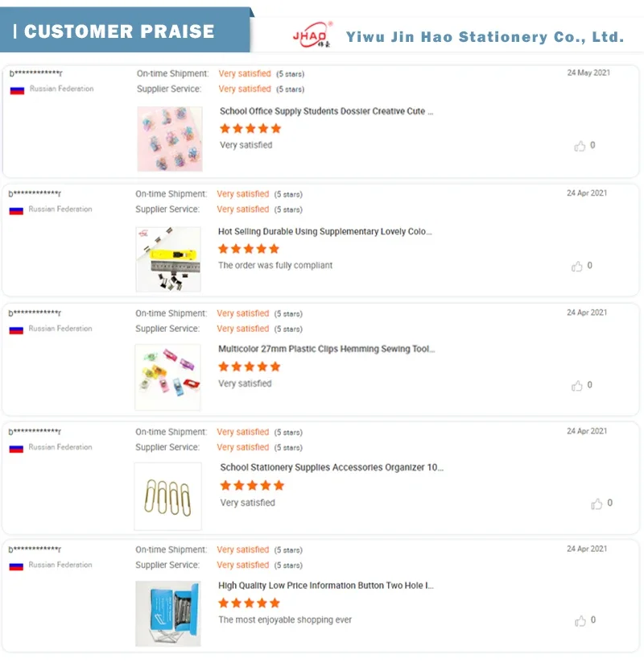
Task: Open High Quality Low Price Information Button link
Action: pos(326,586)
